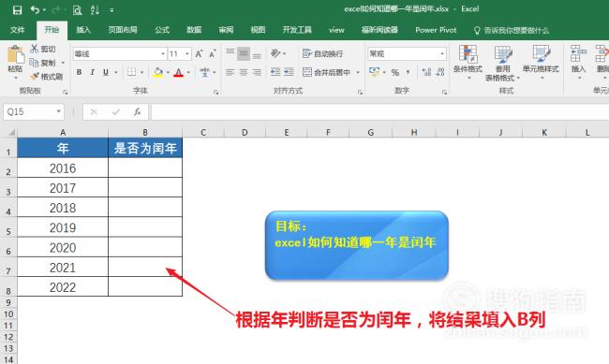Image resolution: width=609 pixels, height=364 pixels.
Task: Open Conditional Formatting menu
Action: click(468, 62)
